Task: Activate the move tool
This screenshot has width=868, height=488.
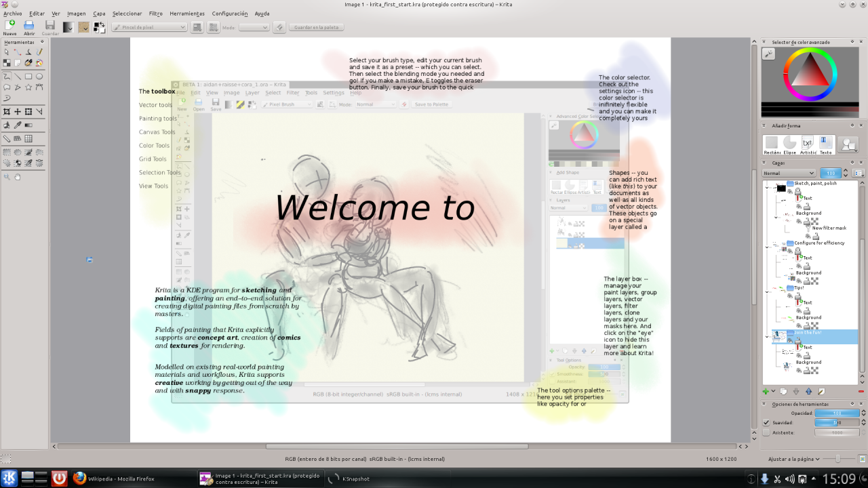Action: (x=18, y=111)
